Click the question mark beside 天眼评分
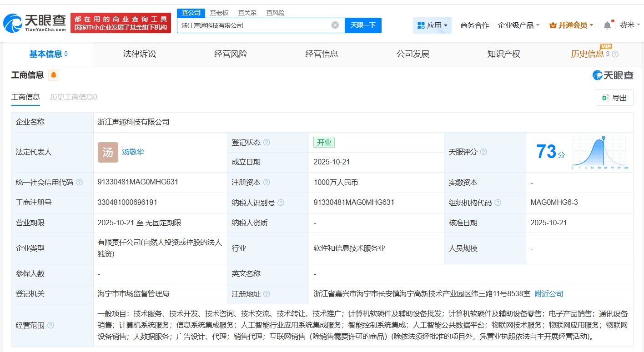This screenshot has height=352, width=644. click(484, 152)
